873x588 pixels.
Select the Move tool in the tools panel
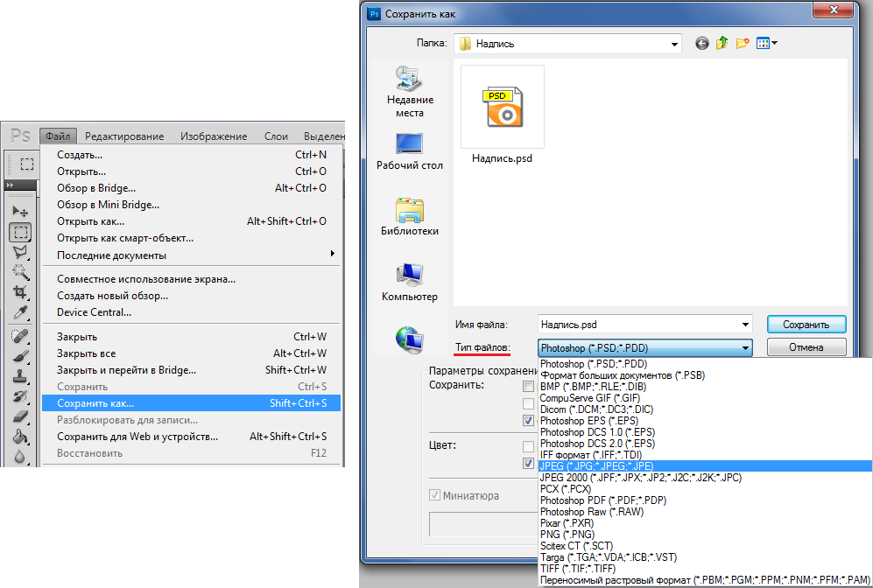[x=21, y=212]
